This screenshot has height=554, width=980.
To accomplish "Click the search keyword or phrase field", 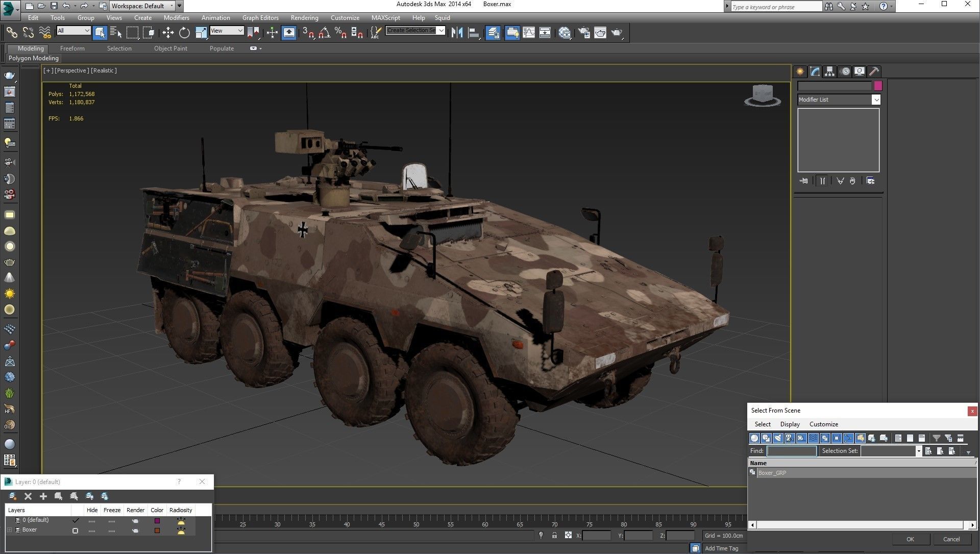I will (776, 7).
